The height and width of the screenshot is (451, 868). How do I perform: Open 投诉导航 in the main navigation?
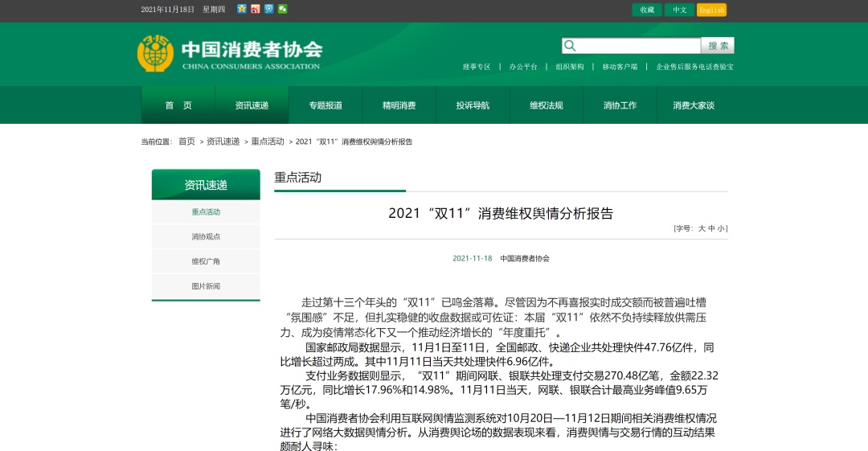473,105
